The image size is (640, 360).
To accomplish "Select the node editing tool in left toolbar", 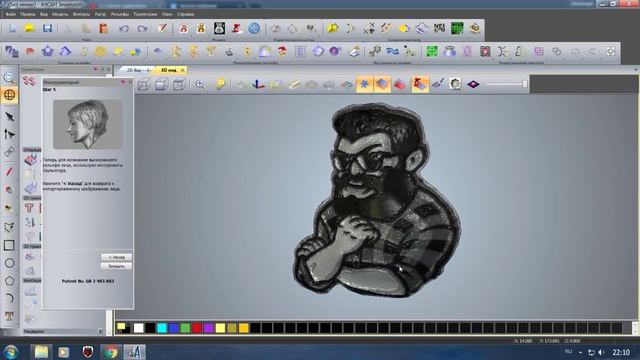I will [9, 134].
